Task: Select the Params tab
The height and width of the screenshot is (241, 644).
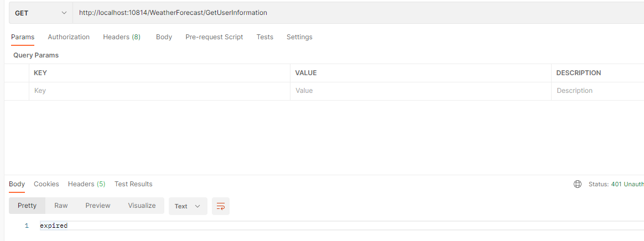Action: click(23, 37)
